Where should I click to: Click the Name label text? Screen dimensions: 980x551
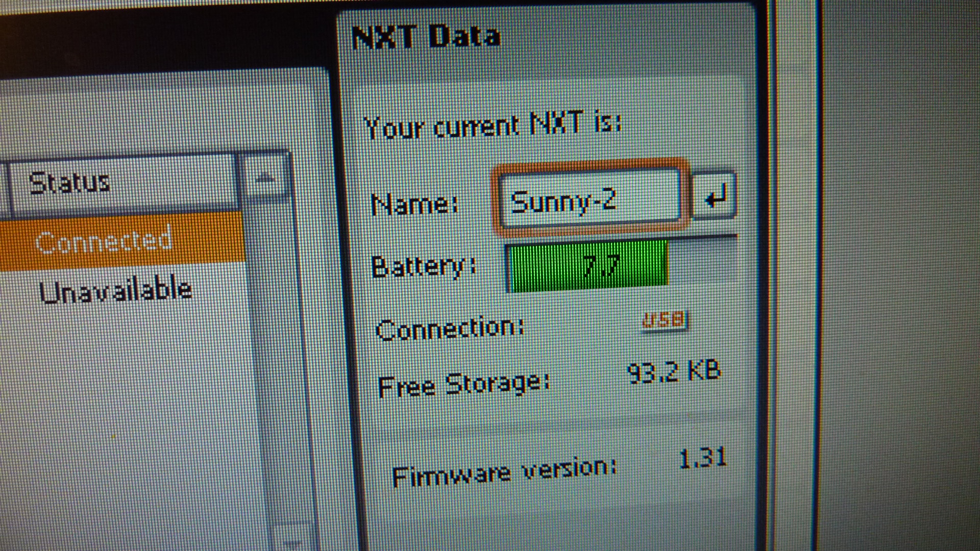[414, 205]
